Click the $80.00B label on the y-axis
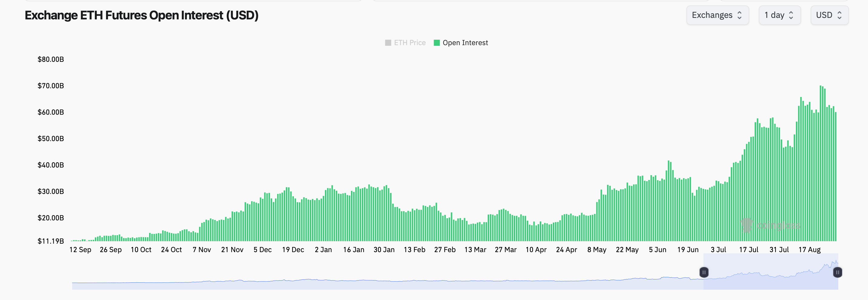The width and height of the screenshot is (868, 300). [x=51, y=59]
